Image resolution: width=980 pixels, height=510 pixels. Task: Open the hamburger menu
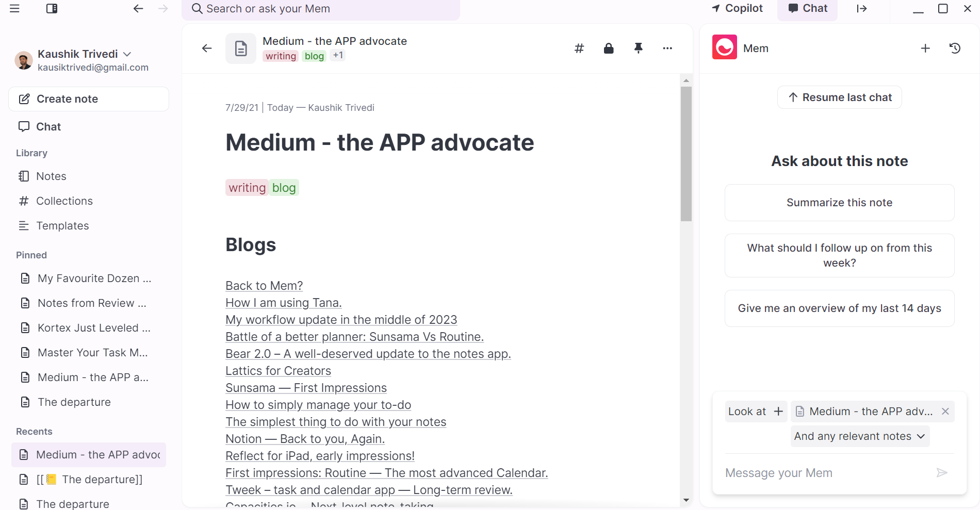[14, 9]
